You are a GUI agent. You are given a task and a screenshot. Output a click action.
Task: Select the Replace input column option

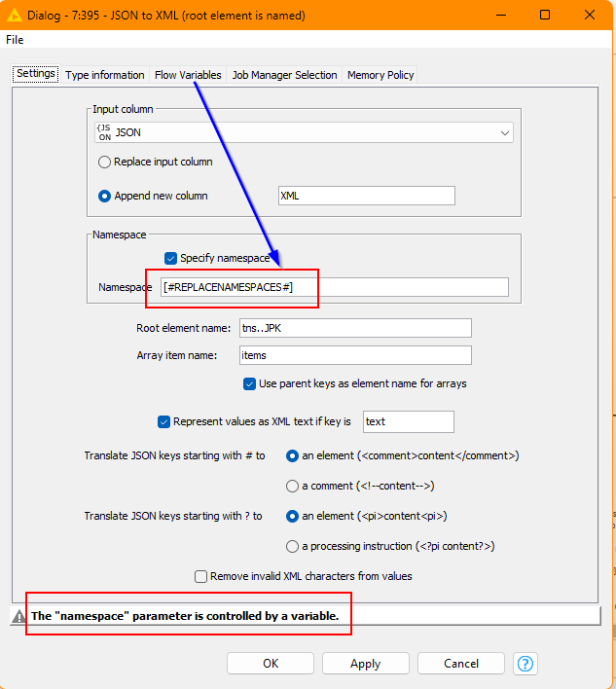tap(105, 163)
